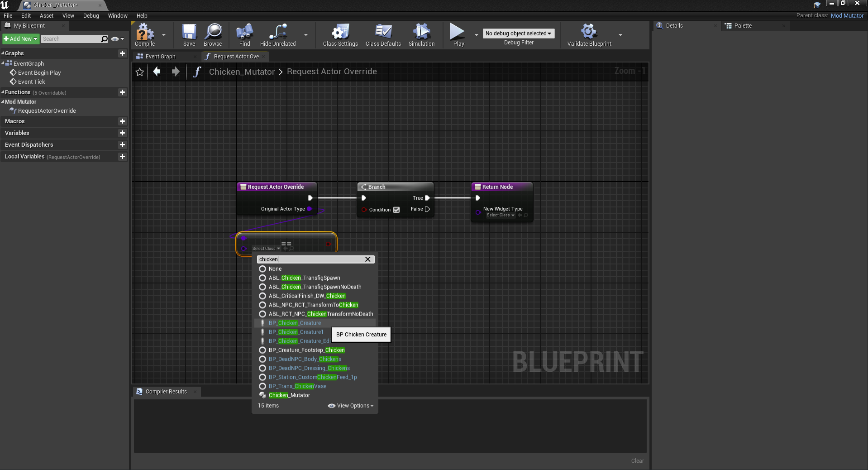Add a new graph with plus icon
Viewport: 868px width, 470px height.
tap(122, 53)
